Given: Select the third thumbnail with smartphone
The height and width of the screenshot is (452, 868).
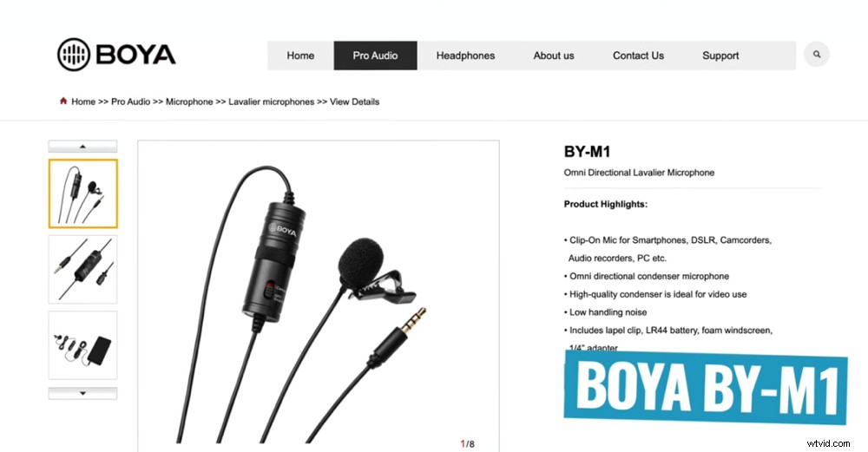Looking at the screenshot, I should point(83,345).
